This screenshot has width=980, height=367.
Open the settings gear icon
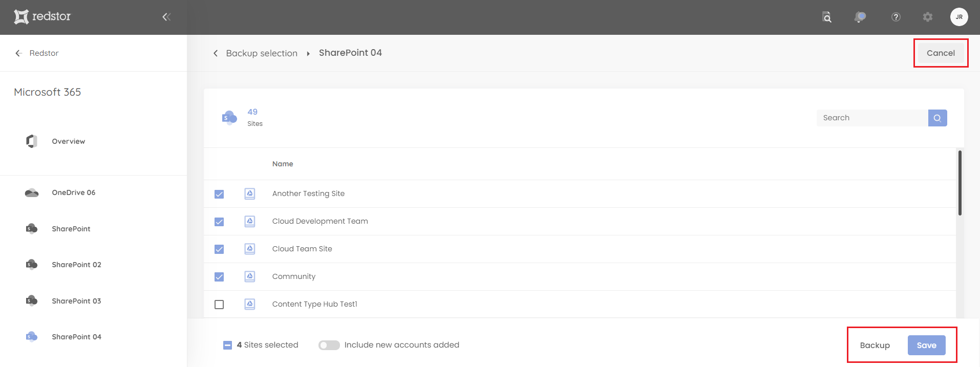pos(927,17)
